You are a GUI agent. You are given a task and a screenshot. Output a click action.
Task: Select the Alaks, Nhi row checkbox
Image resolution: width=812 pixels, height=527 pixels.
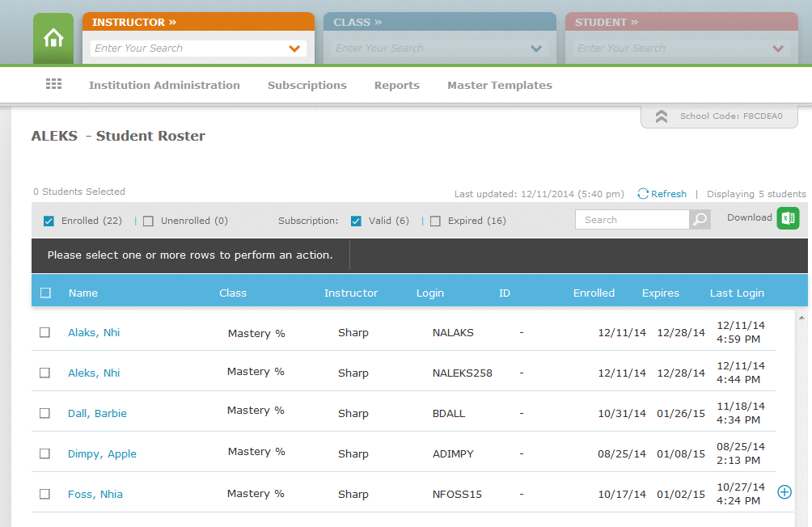coord(45,332)
